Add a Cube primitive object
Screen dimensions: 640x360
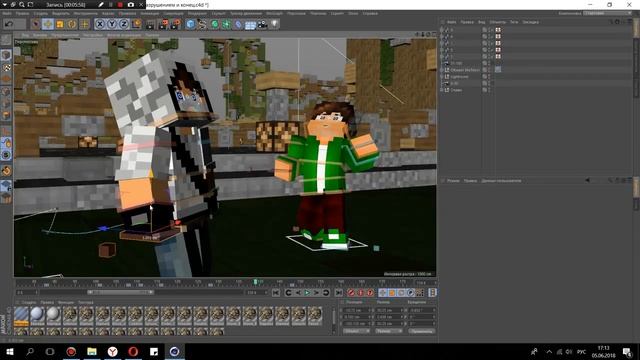click(191, 24)
